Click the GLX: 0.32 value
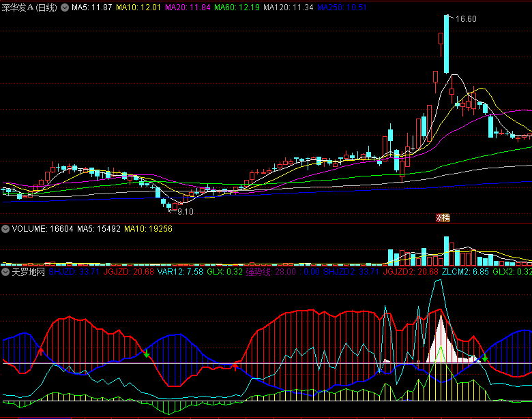 tap(224, 272)
